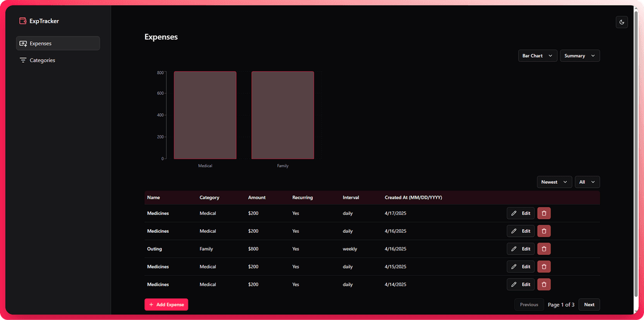Open the All filter dropdown

[587, 182]
